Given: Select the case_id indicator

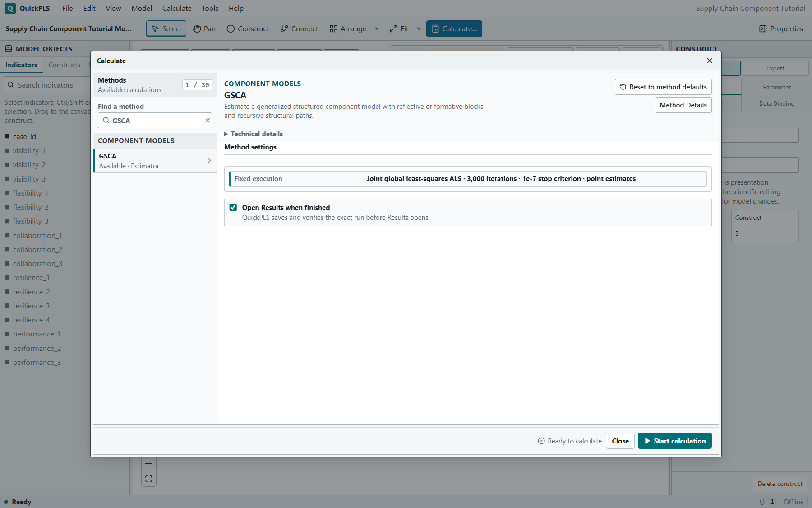Looking at the screenshot, I should click(x=24, y=136).
